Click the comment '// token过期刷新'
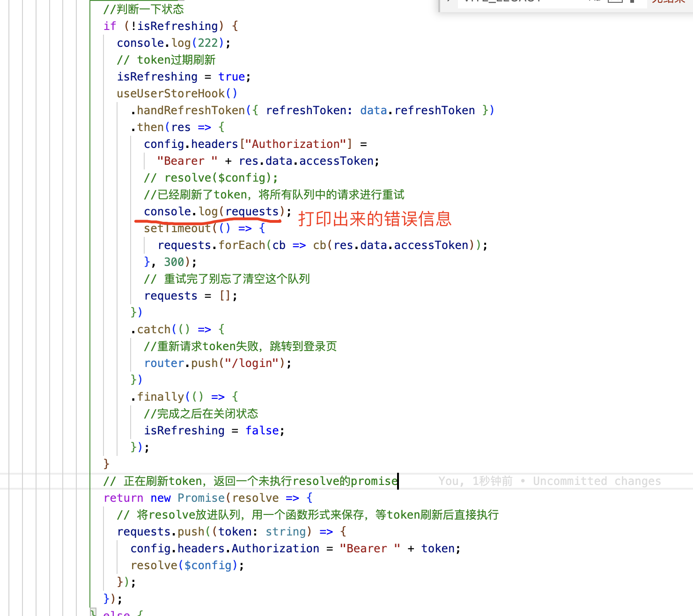 pyautogui.click(x=166, y=60)
